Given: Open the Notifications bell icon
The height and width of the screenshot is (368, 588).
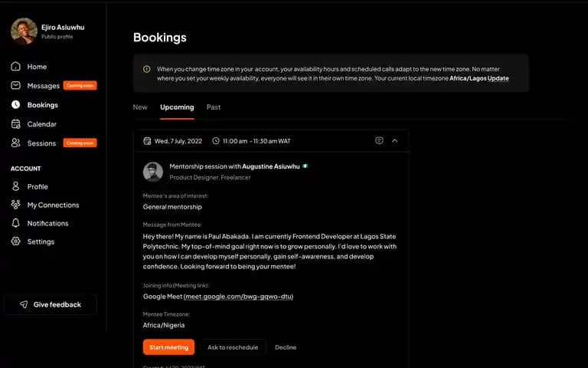Looking at the screenshot, I should (16, 223).
